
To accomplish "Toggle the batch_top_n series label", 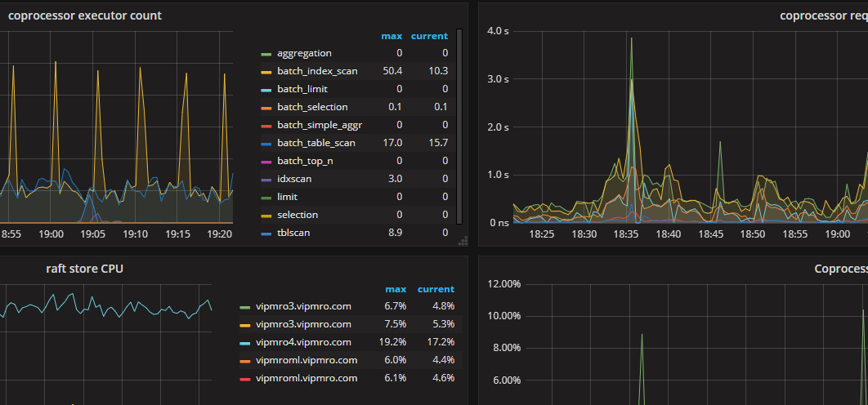I will (x=305, y=161).
